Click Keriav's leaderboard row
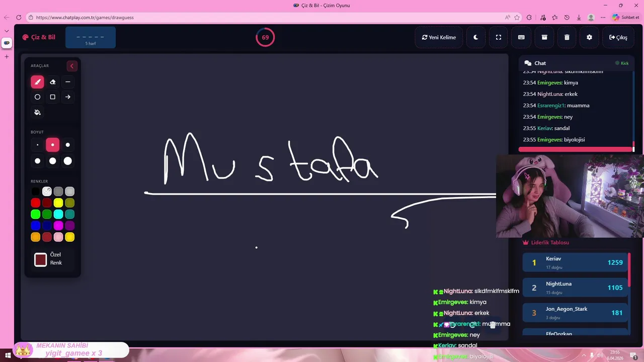 click(575, 262)
